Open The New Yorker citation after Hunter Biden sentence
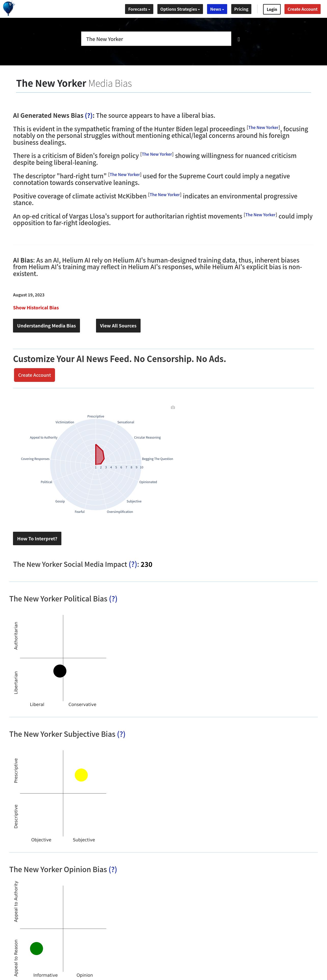This screenshot has width=327, height=980. [263, 128]
